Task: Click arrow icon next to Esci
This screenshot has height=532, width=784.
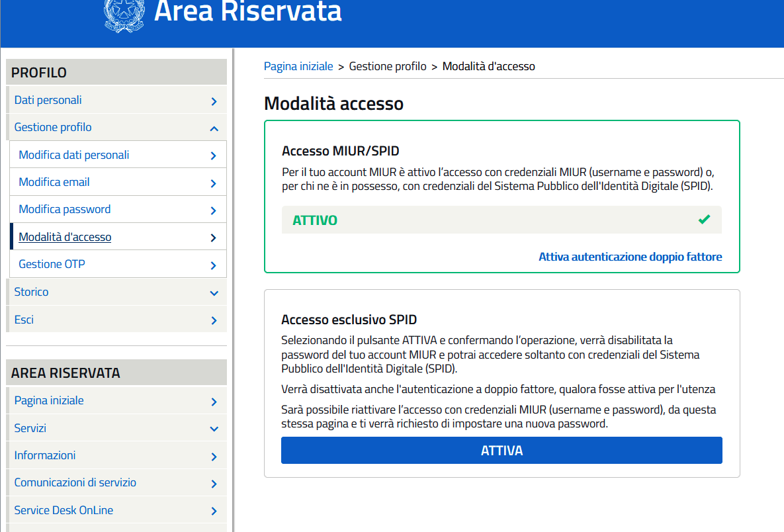Action: click(x=214, y=320)
